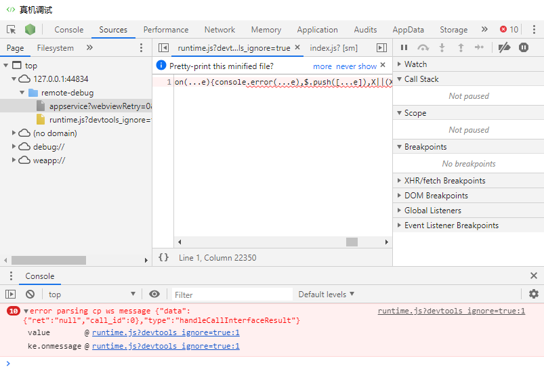This screenshot has height=392, width=544.
Task: Open the console drawer three-dot menu
Action: 11,276
